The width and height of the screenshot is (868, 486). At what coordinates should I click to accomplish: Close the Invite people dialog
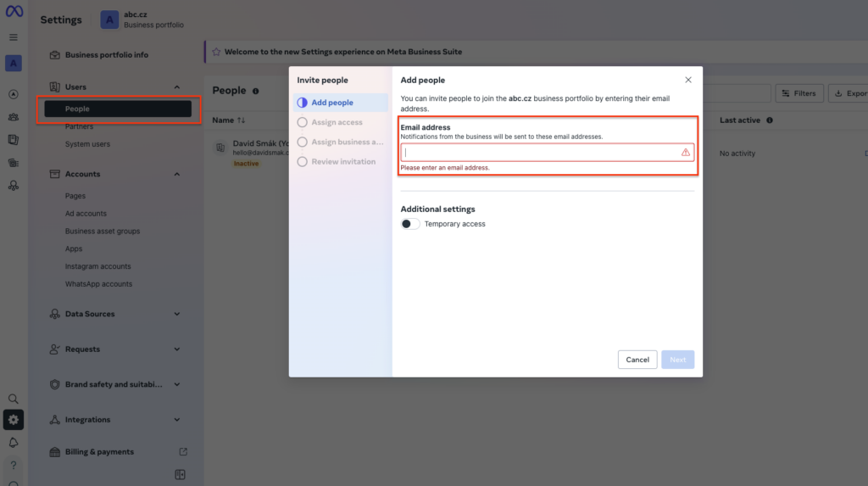(x=688, y=80)
